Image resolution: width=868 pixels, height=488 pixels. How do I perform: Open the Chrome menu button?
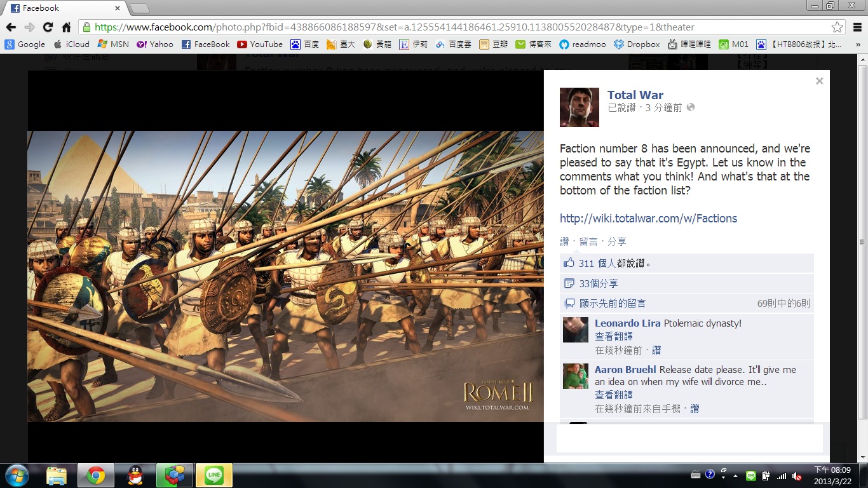pyautogui.click(x=857, y=27)
